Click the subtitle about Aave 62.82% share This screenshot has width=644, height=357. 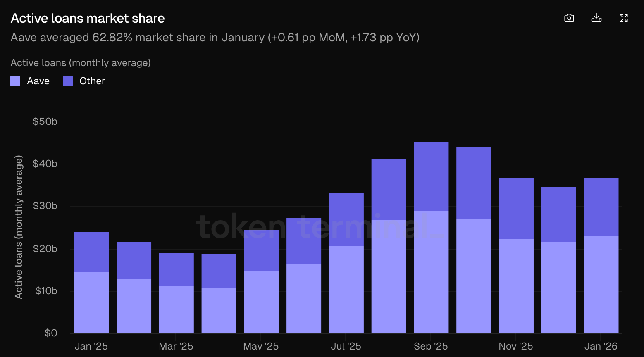[215, 38]
